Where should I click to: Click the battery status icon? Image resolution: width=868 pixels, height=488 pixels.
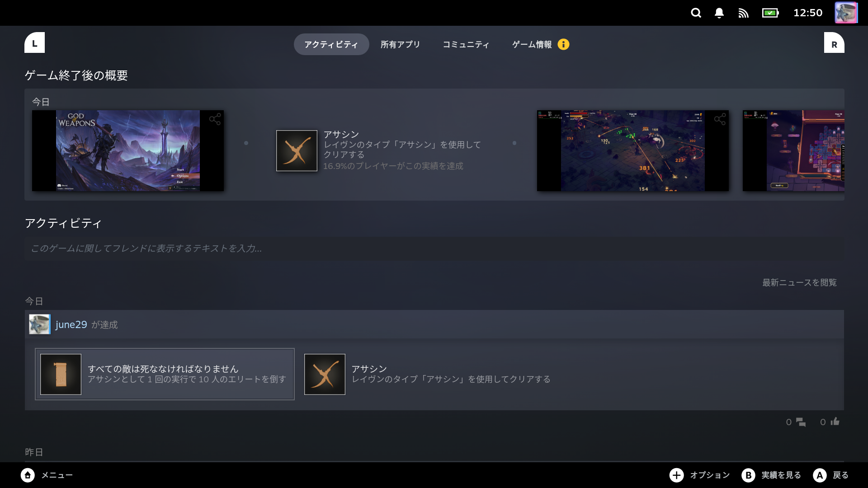770,13
